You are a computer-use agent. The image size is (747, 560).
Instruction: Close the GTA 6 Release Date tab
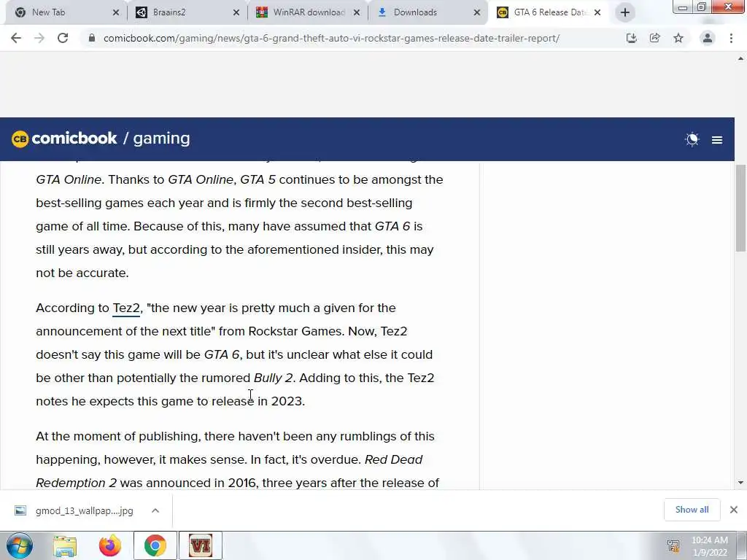pyautogui.click(x=597, y=13)
